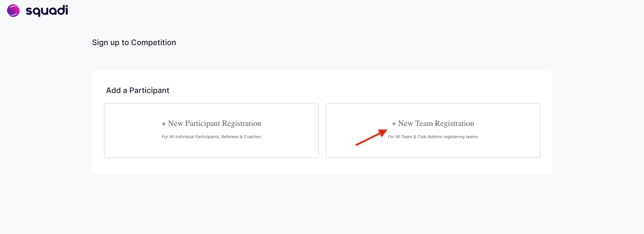Click the word "Referees" in the participant card
Image resolution: width=644 pixels, height=234 pixels.
(230, 137)
